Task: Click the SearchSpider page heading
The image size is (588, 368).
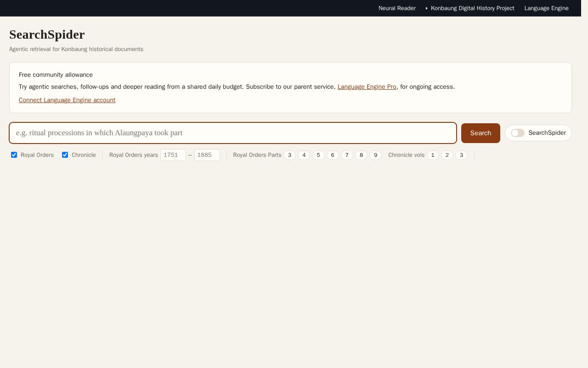Action: click(x=47, y=34)
